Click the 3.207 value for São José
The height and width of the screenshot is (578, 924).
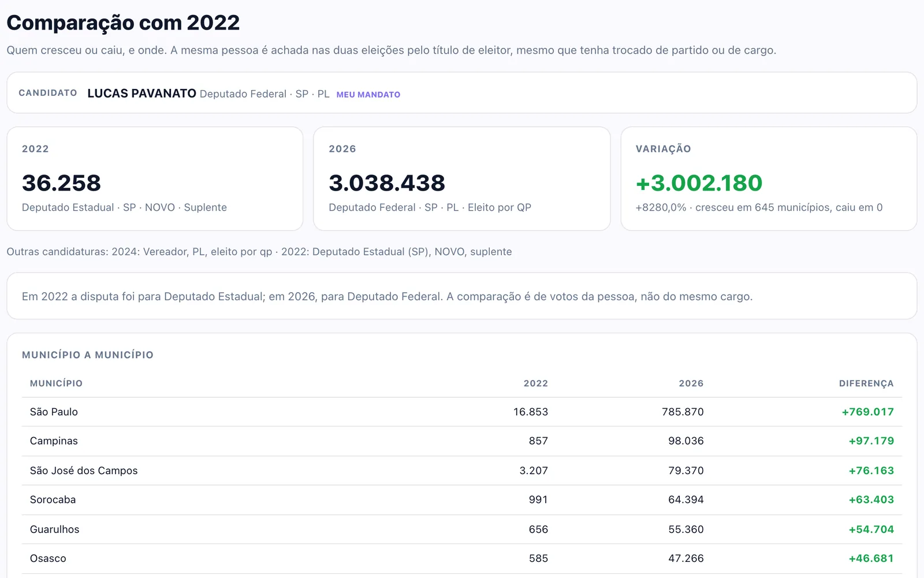click(534, 471)
